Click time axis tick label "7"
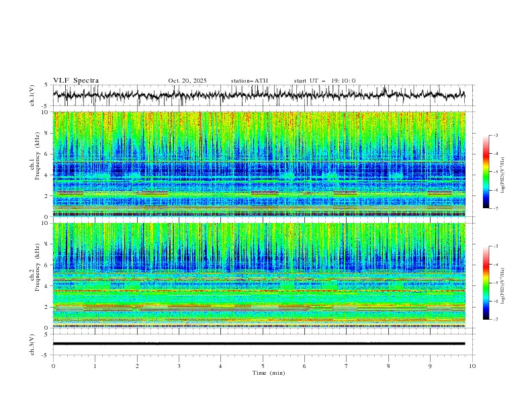Screen dimensions: 532x411 point(347,366)
